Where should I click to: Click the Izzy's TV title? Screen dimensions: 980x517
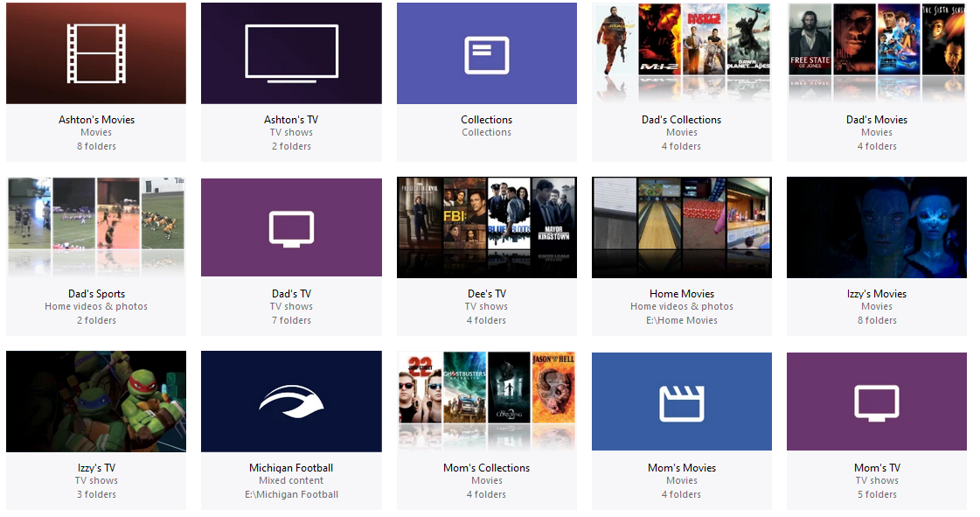[x=96, y=468]
